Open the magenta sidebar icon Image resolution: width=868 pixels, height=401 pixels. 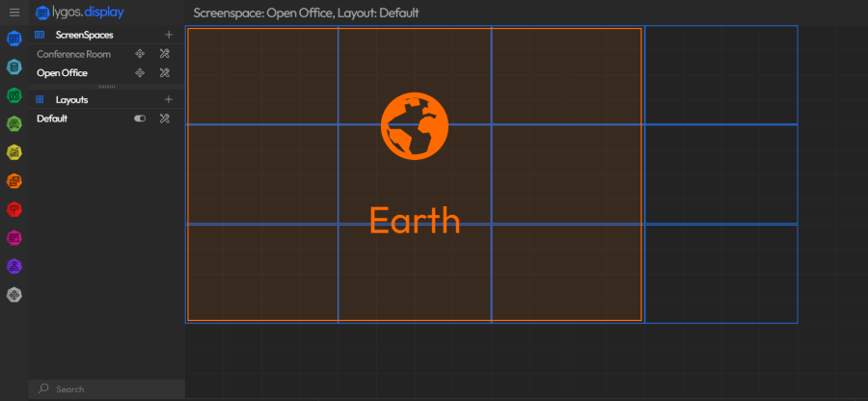[14, 238]
